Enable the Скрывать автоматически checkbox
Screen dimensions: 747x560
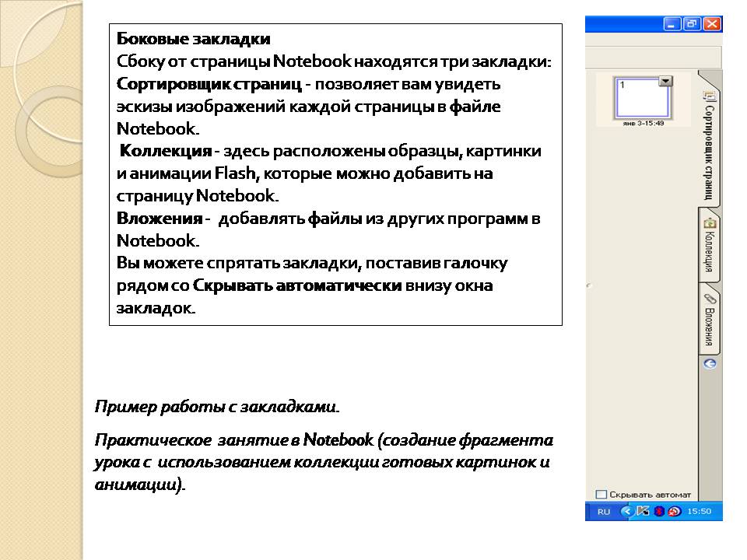(x=601, y=495)
